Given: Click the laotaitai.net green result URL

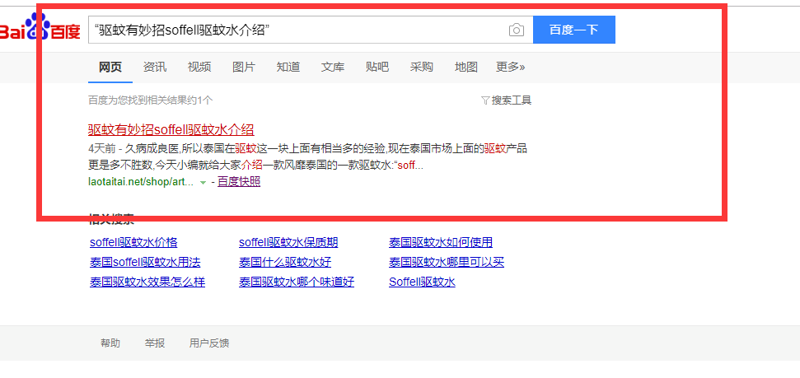Looking at the screenshot, I should pos(141,182).
